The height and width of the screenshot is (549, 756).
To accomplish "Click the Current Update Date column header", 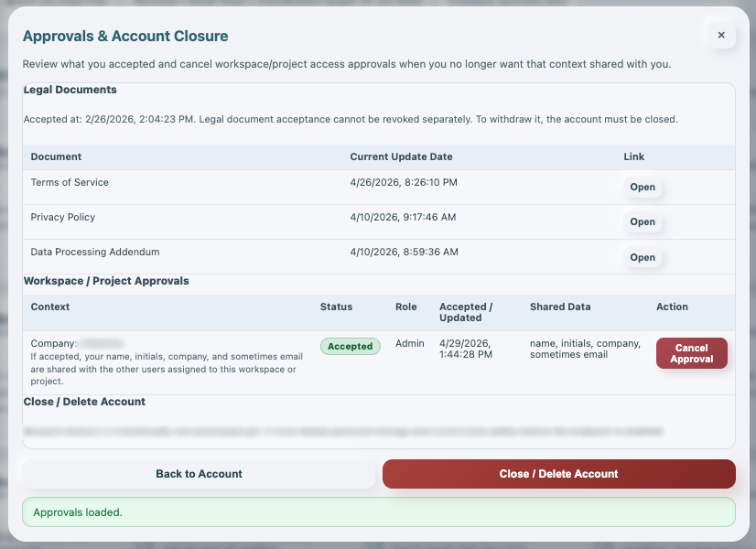I will [401, 156].
